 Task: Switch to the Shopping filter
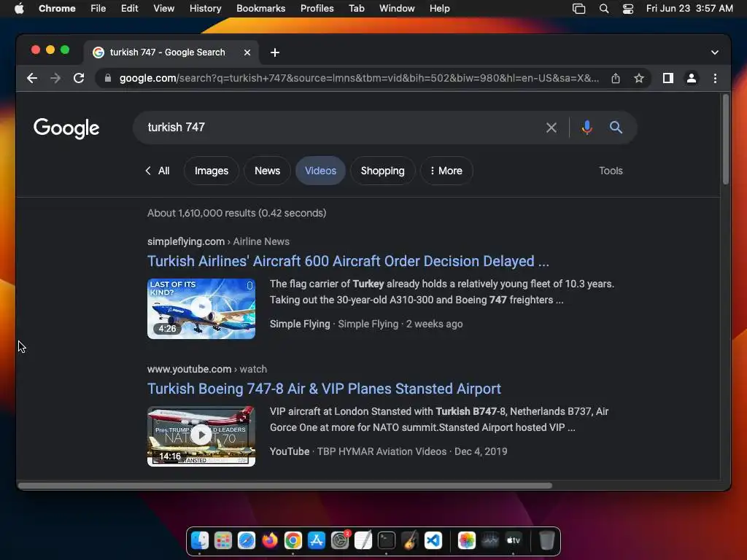382,171
